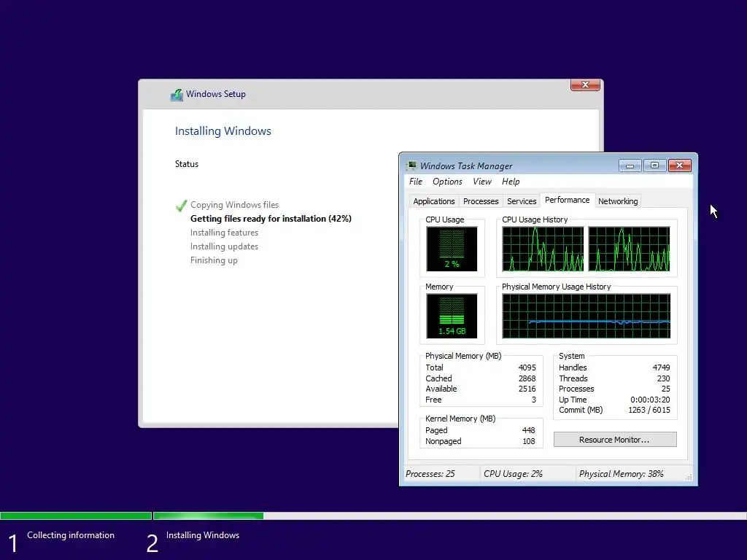Click the 'Installing Windows' dialog heading
Image resolution: width=747 pixels, height=560 pixels.
click(x=223, y=131)
